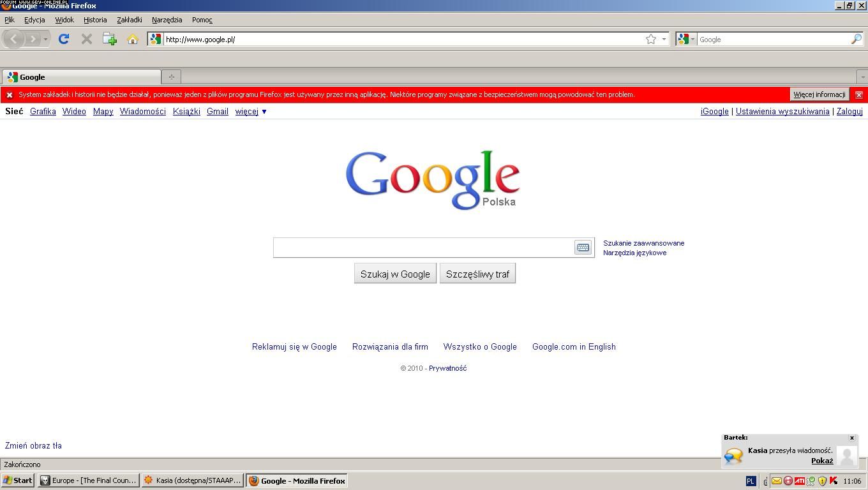Viewport: 868px width, 490px height.
Task: Open Rozwiązania dla firm link
Action: coord(390,346)
